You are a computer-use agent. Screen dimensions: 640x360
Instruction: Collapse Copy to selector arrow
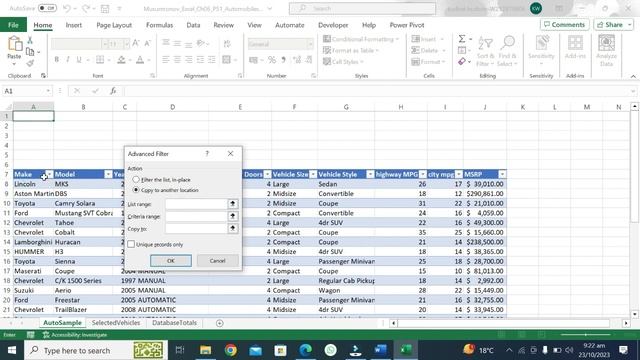[x=233, y=228]
